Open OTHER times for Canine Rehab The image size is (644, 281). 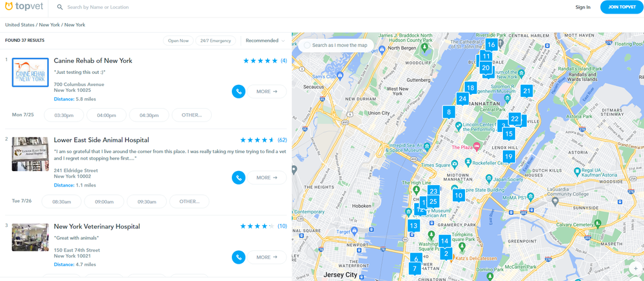pyautogui.click(x=192, y=115)
